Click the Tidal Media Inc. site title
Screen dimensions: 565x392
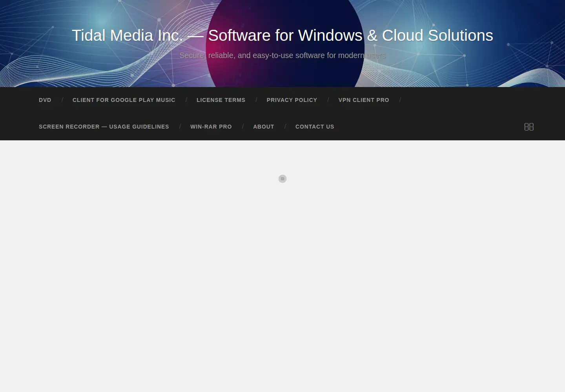coord(282,35)
